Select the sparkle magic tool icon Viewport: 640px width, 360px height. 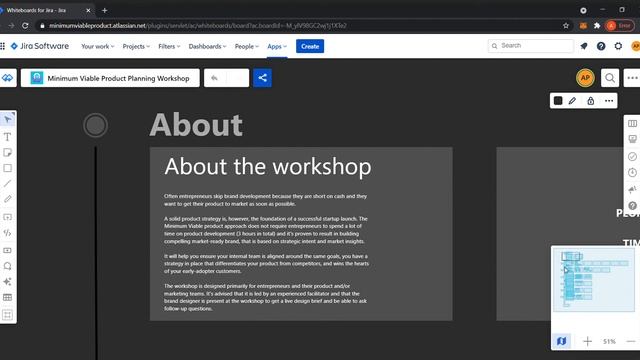pyautogui.click(x=7, y=282)
